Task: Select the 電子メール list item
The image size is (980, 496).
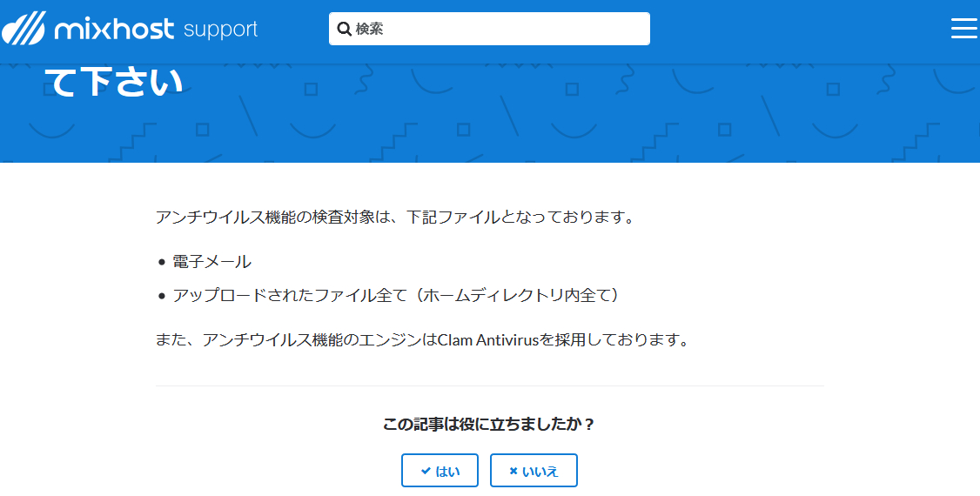Action: pyautogui.click(x=211, y=263)
